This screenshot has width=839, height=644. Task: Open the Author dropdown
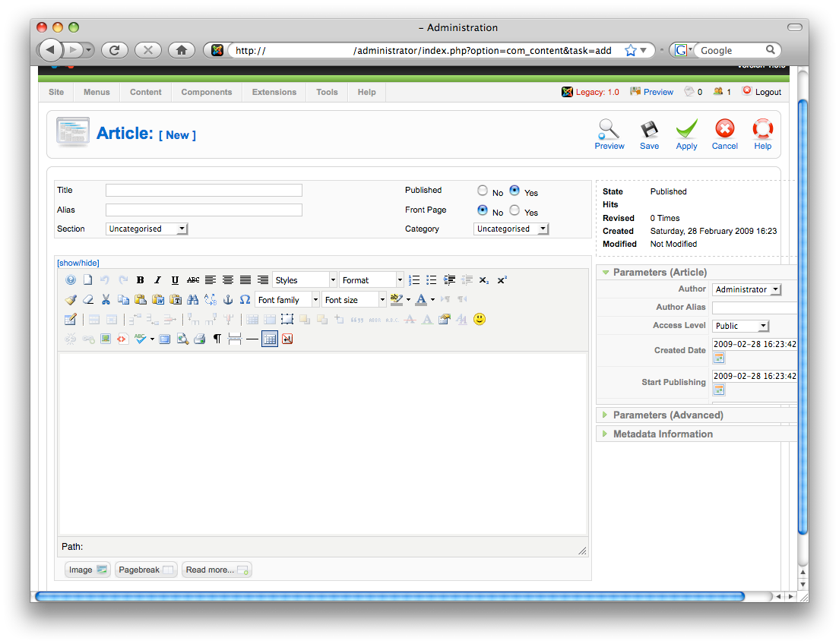click(746, 289)
